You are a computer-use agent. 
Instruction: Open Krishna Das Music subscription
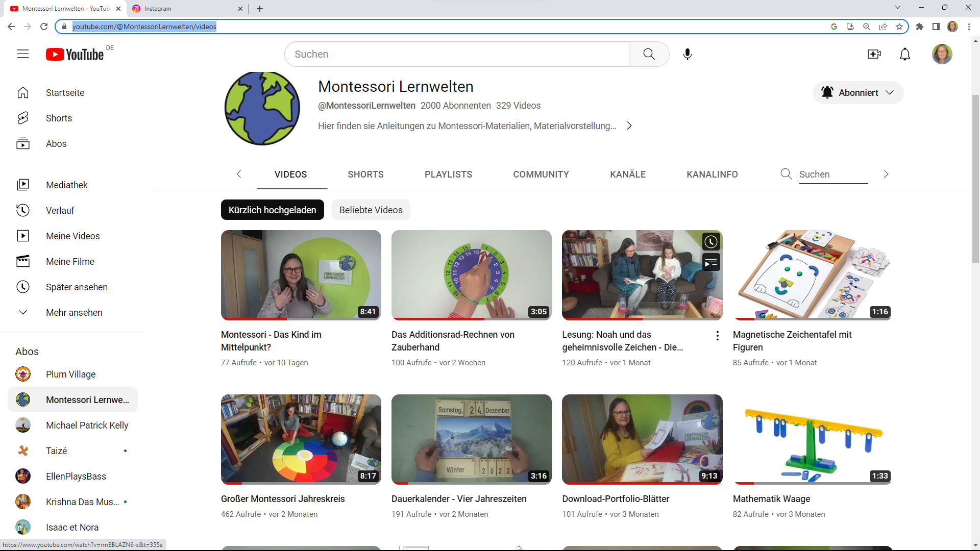pos(72,502)
